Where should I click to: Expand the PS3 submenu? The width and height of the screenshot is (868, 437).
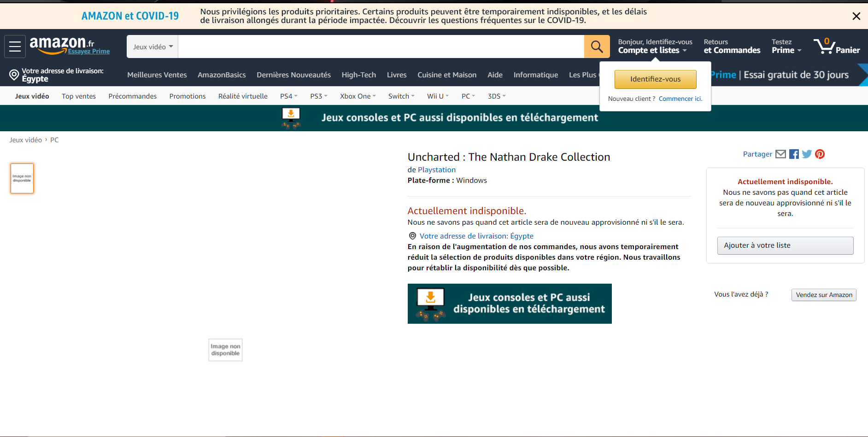pos(319,96)
